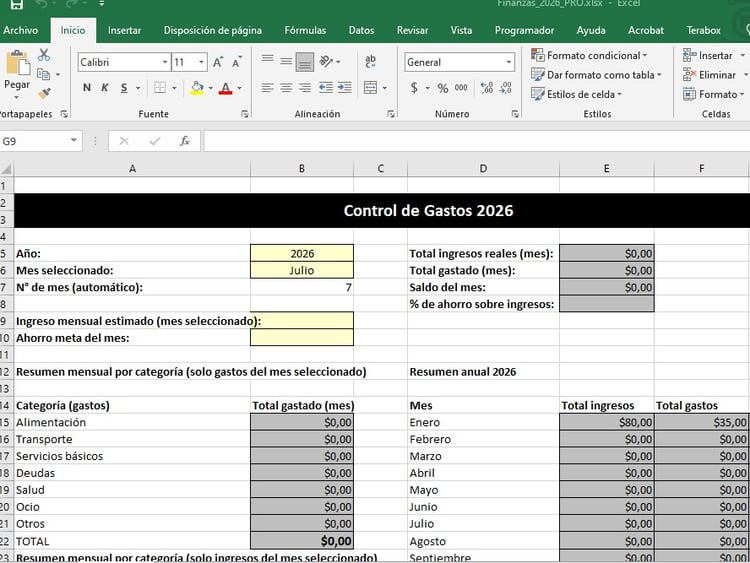Open the Calibri font name dropdown
This screenshot has height=563, width=750.
[165, 62]
